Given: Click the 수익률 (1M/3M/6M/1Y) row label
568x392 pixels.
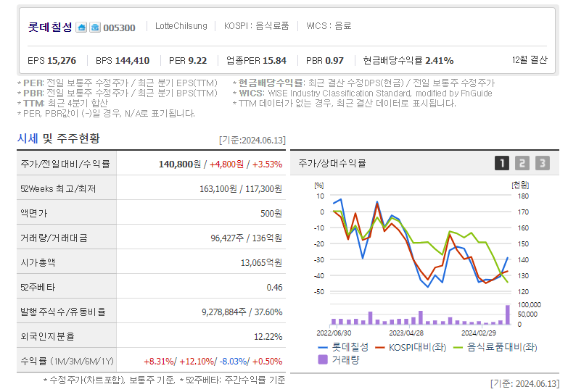Looking at the screenshot, I should pos(67,362).
